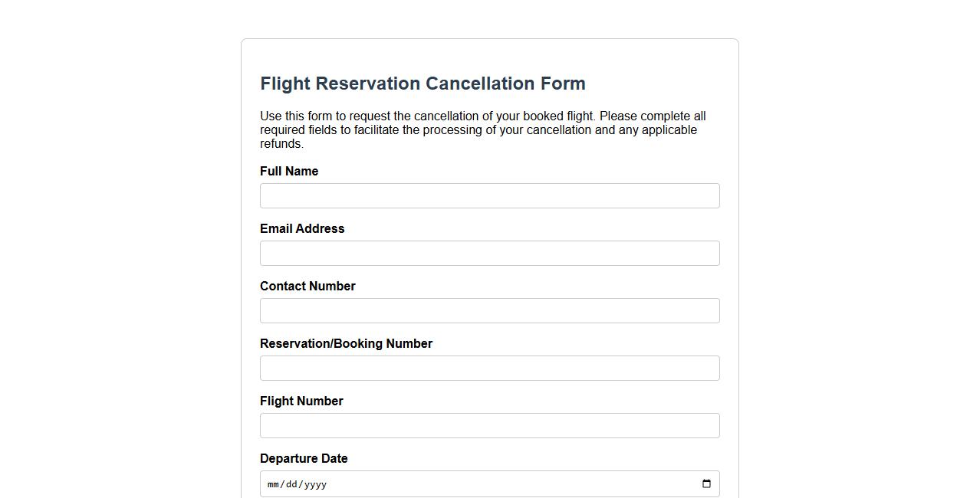
Task: Select the day portion of Departure Date
Action: [291, 484]
